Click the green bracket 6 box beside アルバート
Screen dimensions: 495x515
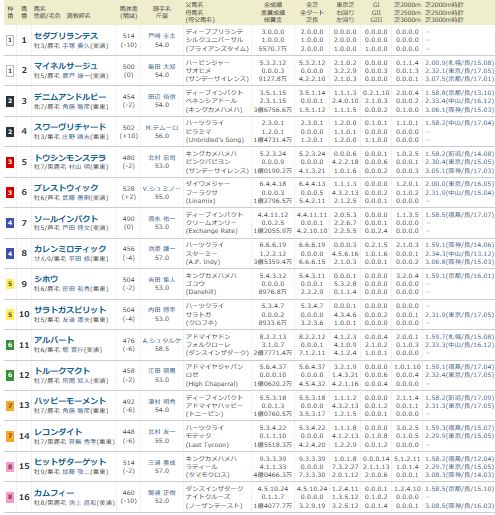10,345
